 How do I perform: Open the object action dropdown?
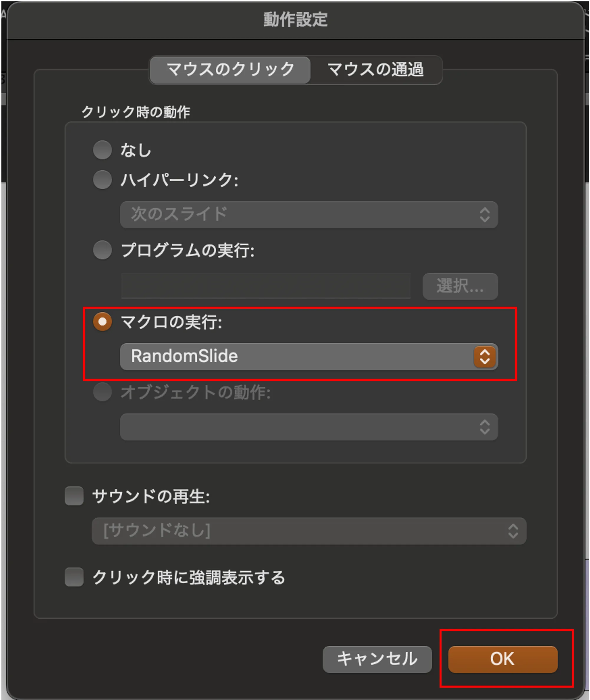click(309, 427)
